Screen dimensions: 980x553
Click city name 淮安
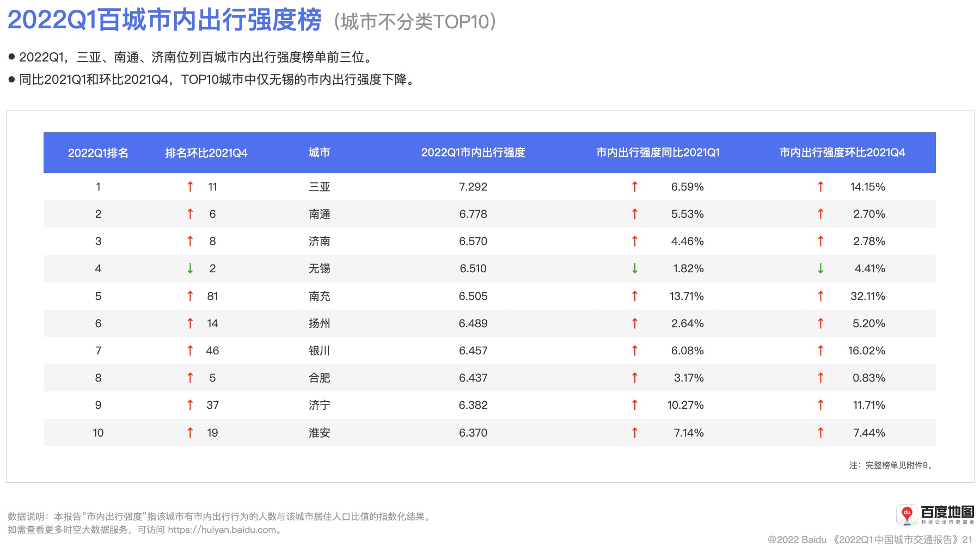click(x=320, y=433)
